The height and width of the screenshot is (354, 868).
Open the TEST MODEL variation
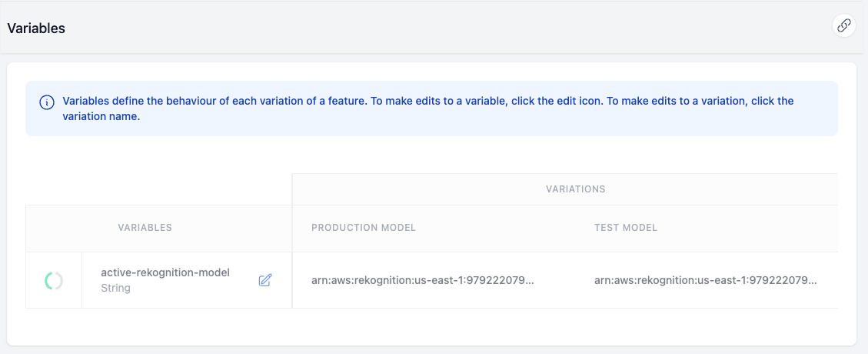(626, 228)
